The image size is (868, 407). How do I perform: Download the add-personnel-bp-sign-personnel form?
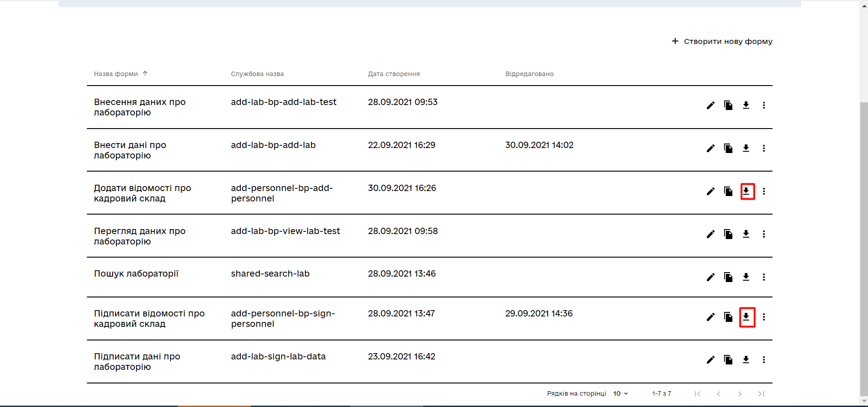[x=746, y=317]
